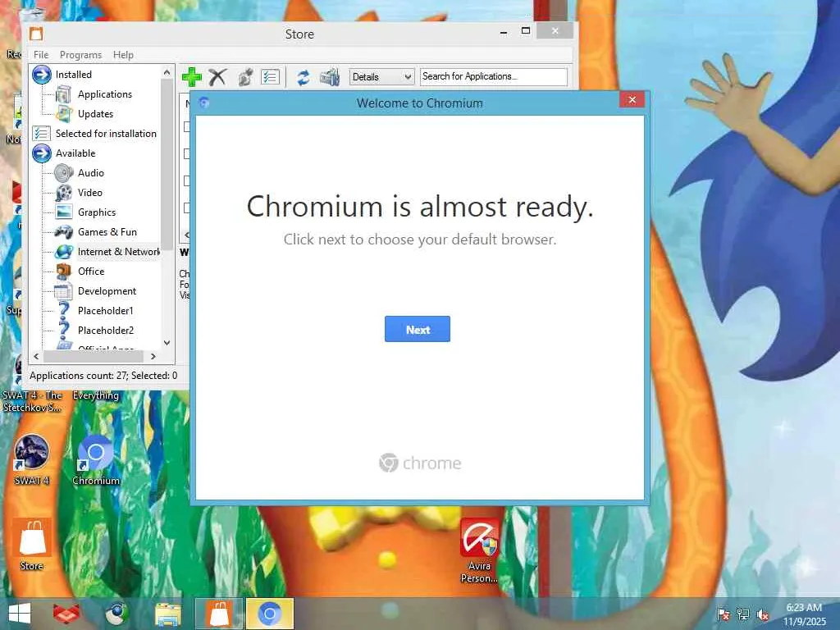Maximize the Store window
This screenshot has height=630, width=840.
[526, 31]
